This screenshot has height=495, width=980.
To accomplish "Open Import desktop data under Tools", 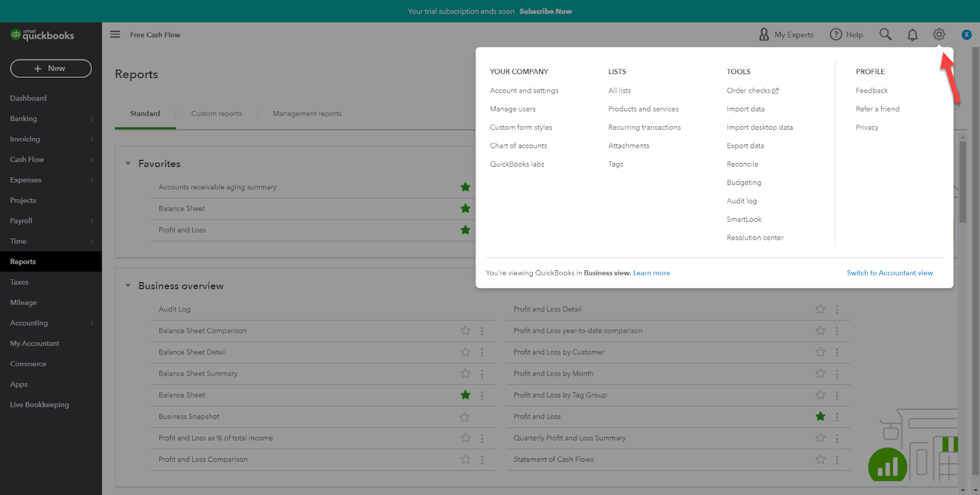I will (760, 127).
